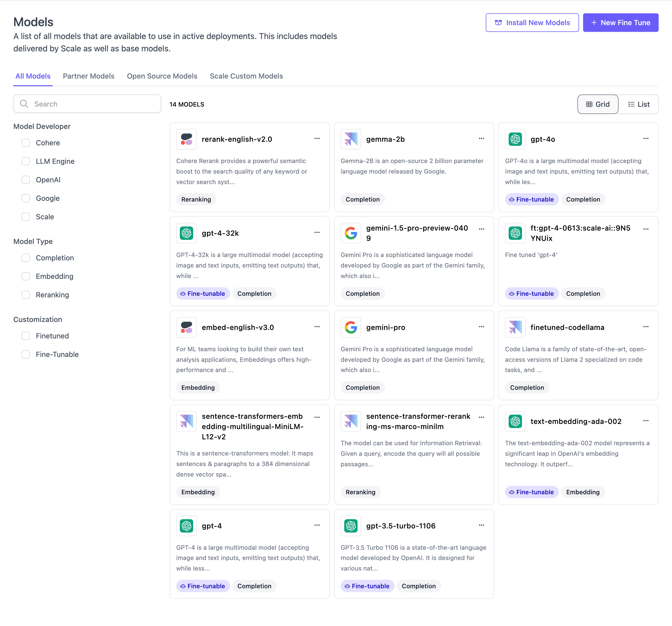
Task: Check the LLM Engine developer filter
Action: pos(26,162)
